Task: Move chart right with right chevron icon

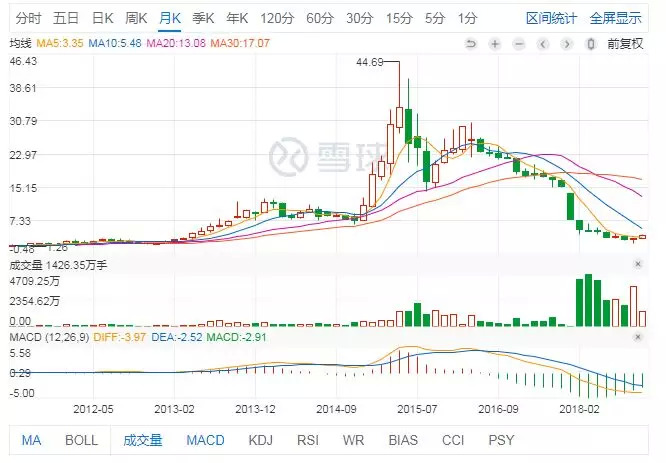Action: coord(566,44)
